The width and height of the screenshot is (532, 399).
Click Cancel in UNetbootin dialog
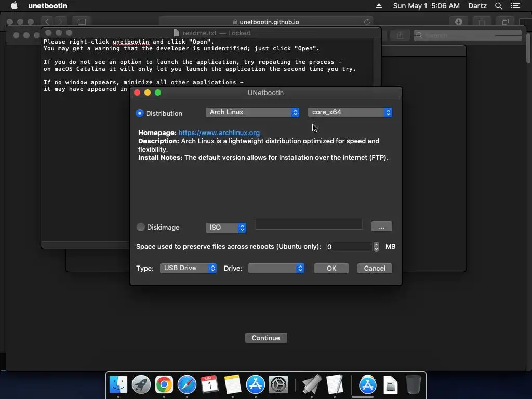375,269
